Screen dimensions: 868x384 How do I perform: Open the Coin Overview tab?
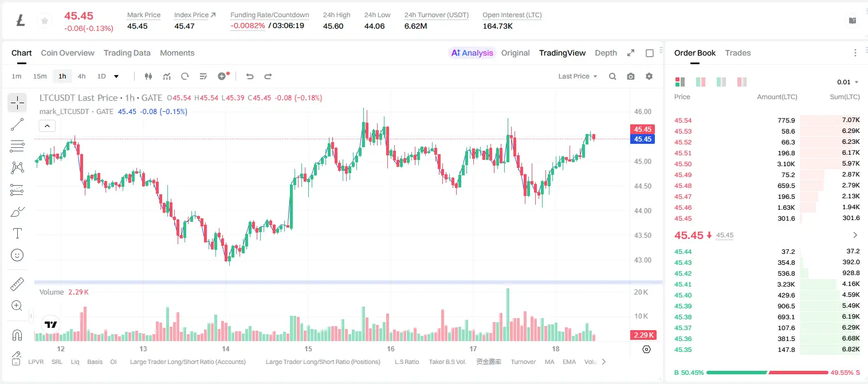coord(68,53)
